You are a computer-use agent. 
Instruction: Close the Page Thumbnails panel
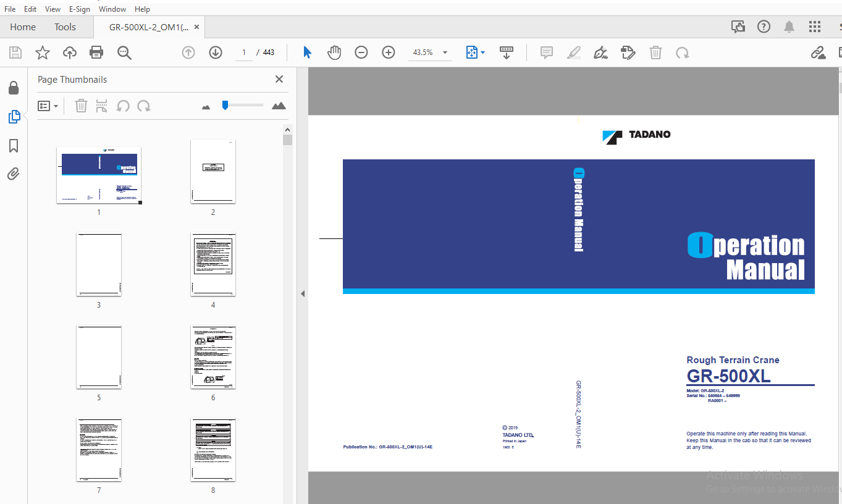(279, 79)
